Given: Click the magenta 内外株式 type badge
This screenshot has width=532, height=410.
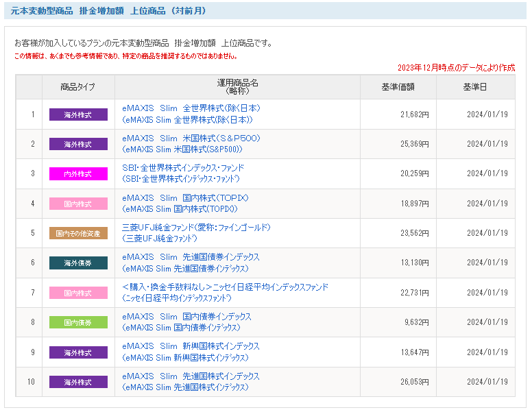Looking at the screenshot, I should 78,173.
